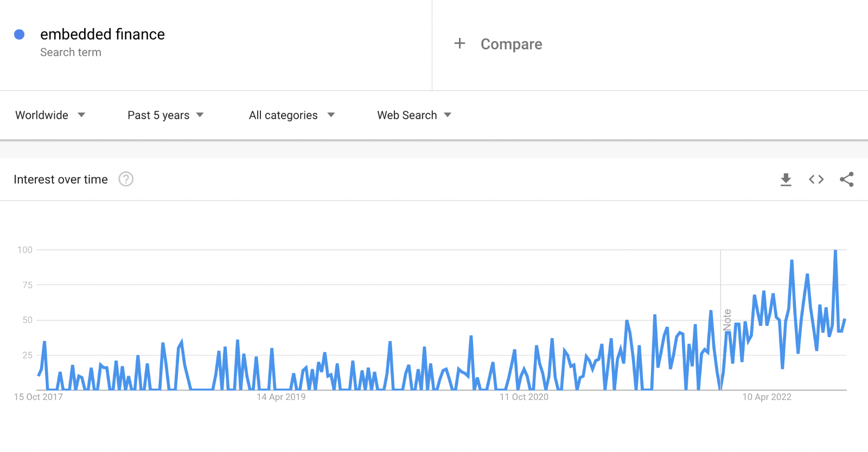Open the All categories dropdown
This screenshot has height=452, width=868.
click(292, 115)
